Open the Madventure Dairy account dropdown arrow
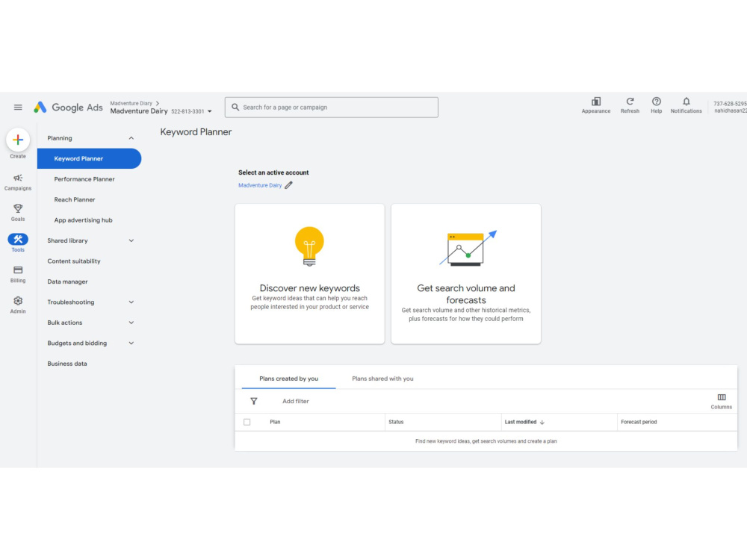This screenshot has width=747, height=560. [210, 111]
